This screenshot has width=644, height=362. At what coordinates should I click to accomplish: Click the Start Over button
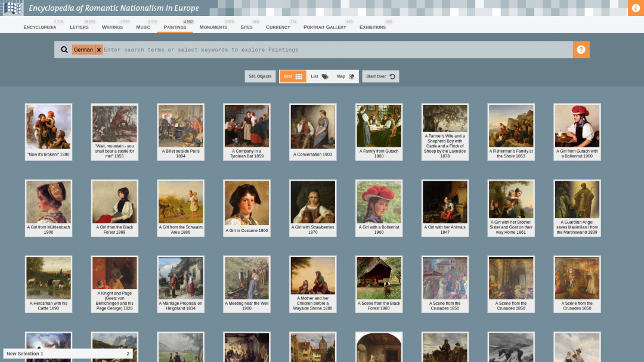click(380, 76)
